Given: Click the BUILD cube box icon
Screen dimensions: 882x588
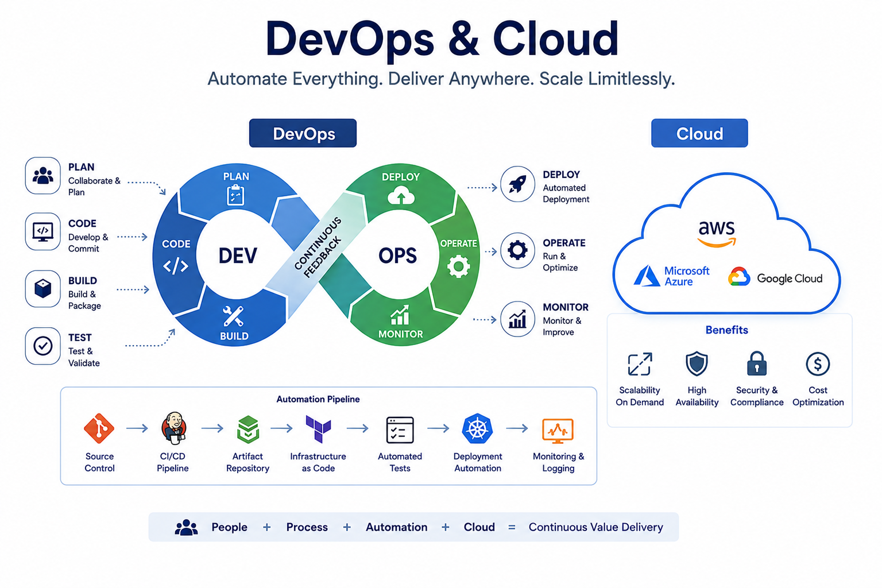Looking at the screenshot, I should point(43,289).
